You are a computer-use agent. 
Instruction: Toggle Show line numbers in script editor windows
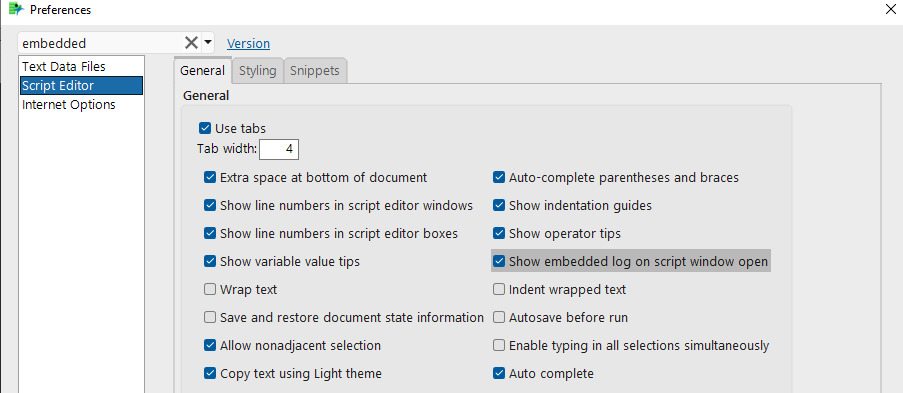click(210, 205)
